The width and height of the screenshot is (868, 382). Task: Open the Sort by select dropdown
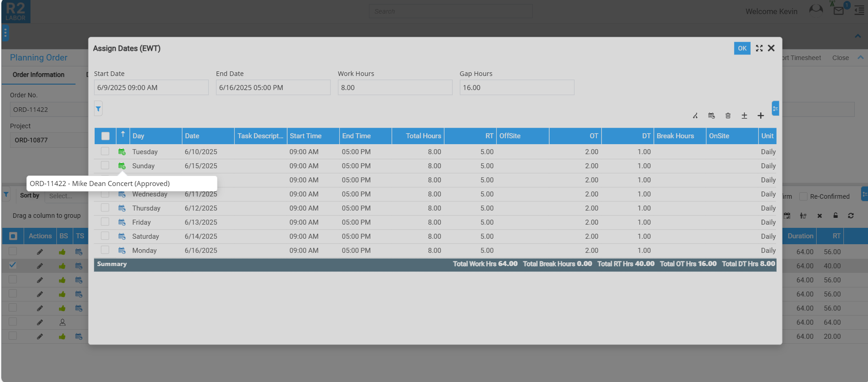coord(66,196)
